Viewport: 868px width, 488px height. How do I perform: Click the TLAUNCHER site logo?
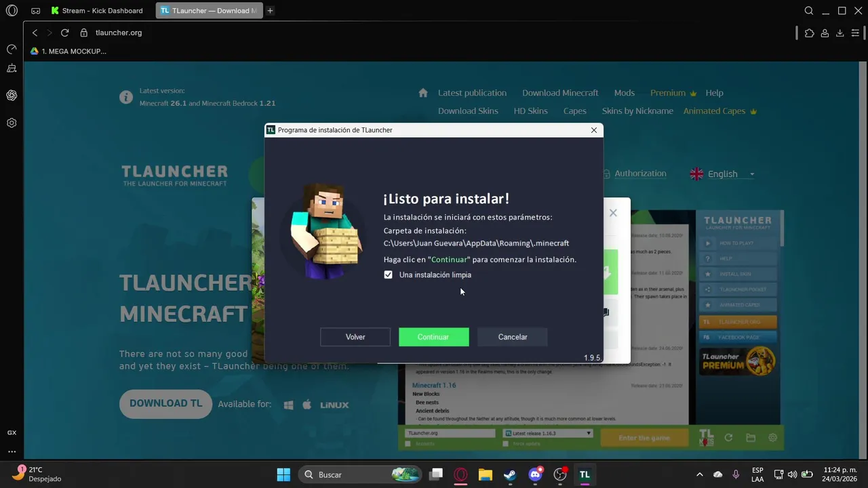(x=175, y=175)
